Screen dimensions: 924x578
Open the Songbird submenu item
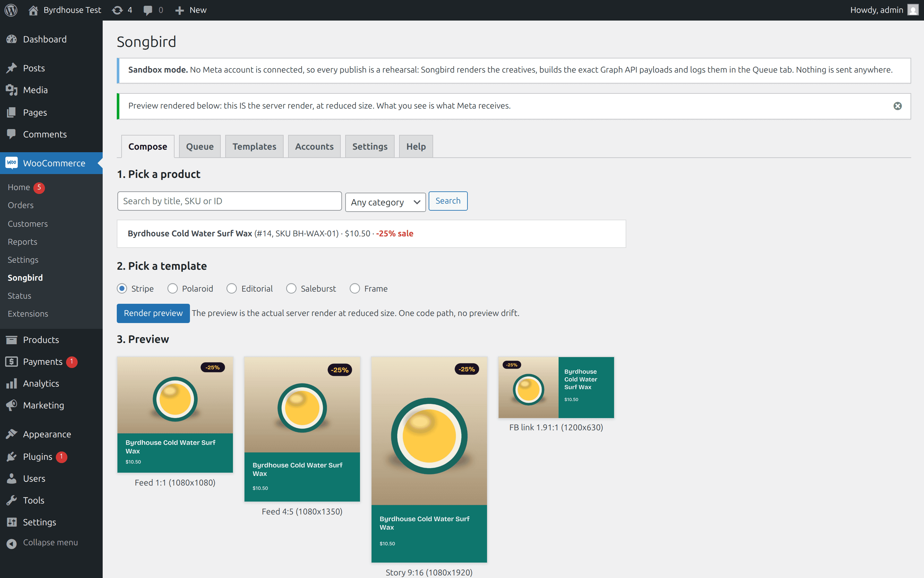(x=25, y=277)
